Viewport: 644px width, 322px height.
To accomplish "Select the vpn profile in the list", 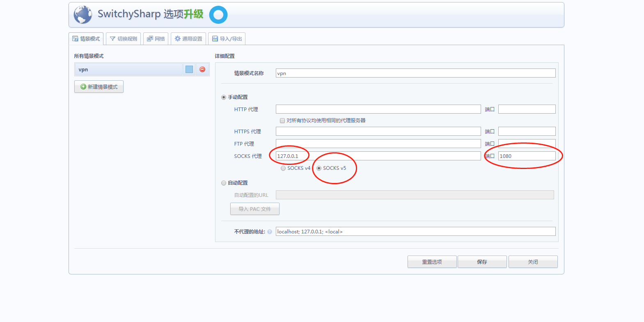I will (x=128, y=70).
